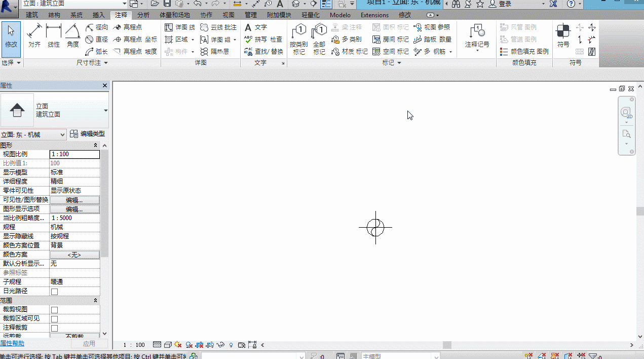Viewport: 644px width, 359px height.
Task: Click the 视图比例 1 : 100 field
Action: click(x=74, y=154)
